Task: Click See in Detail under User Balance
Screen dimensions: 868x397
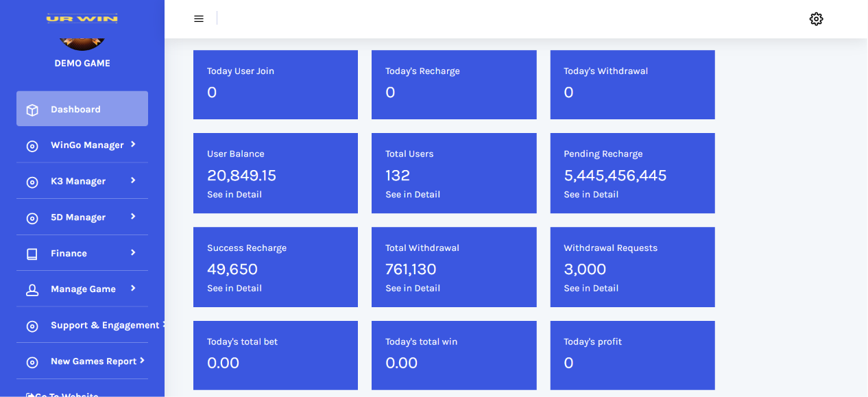Action: 234,194
